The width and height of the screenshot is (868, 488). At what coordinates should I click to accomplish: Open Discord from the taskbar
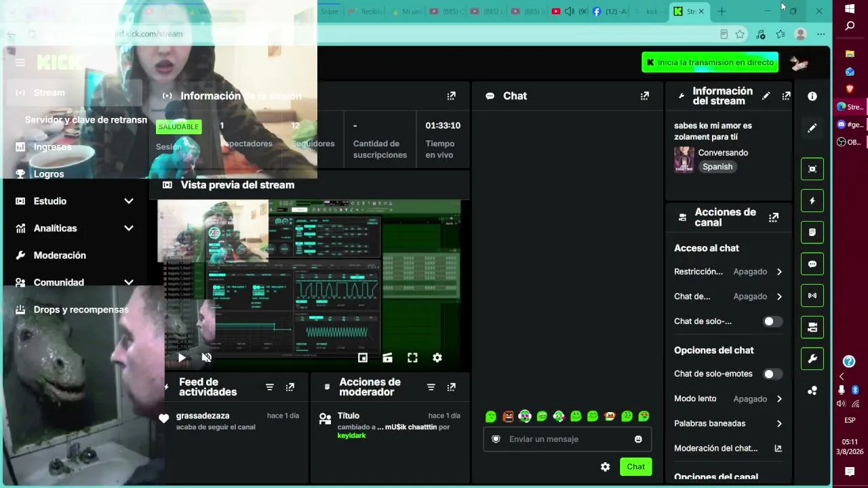(850, 125)
